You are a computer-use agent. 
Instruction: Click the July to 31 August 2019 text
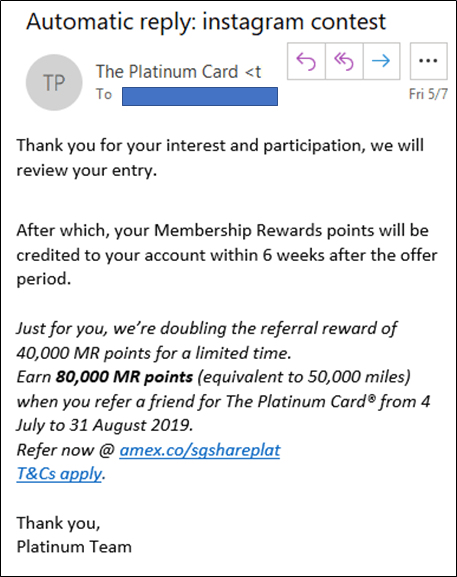105,425
